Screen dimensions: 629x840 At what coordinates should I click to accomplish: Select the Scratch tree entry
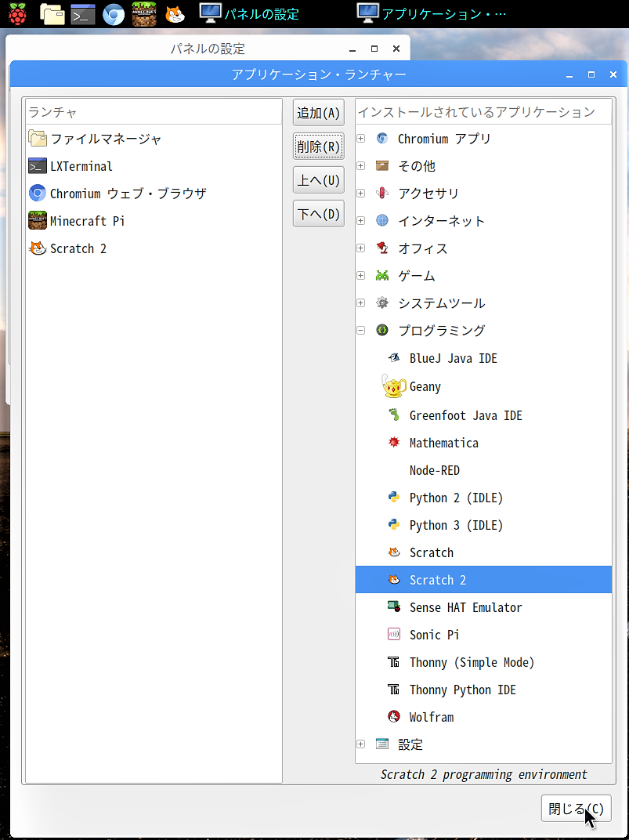coord(431,552)
